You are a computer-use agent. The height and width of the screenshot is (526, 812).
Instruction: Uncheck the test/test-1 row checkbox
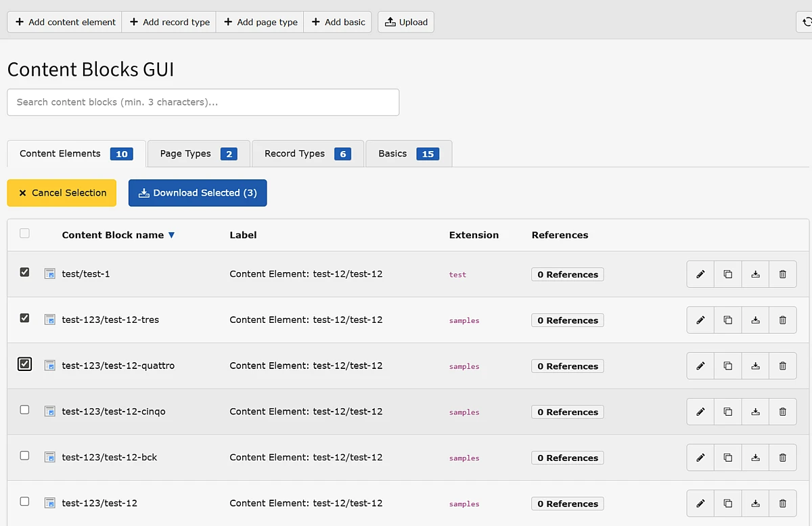25,272
